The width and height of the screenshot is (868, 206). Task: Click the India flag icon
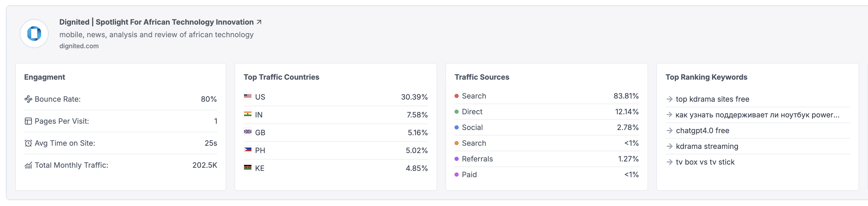click(x=248, y=114)
